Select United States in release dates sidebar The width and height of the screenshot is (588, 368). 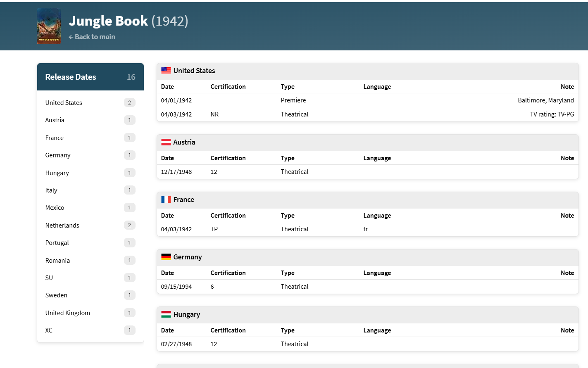pos(64,102)
